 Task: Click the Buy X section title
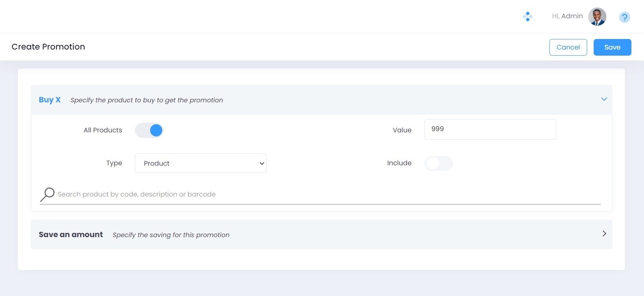(x=50, y=100)
